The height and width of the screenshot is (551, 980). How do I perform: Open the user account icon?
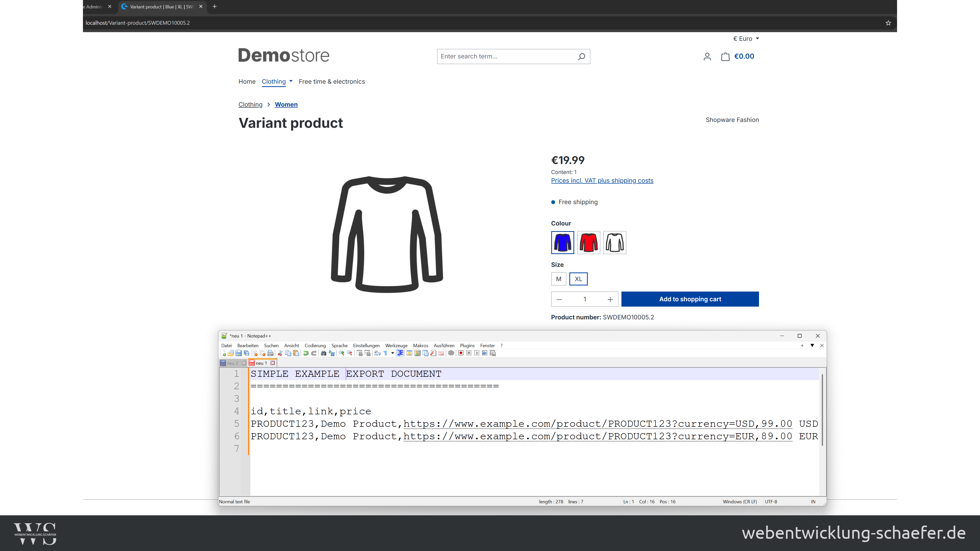707,56
